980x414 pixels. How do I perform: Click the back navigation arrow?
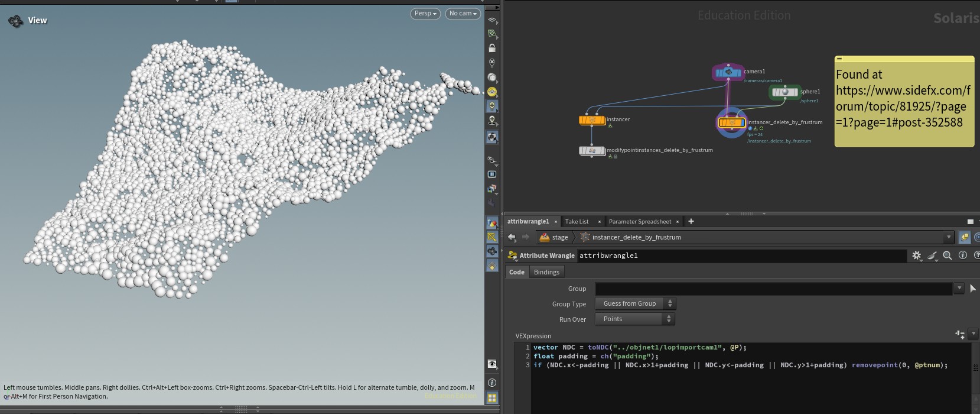(512, 237)
